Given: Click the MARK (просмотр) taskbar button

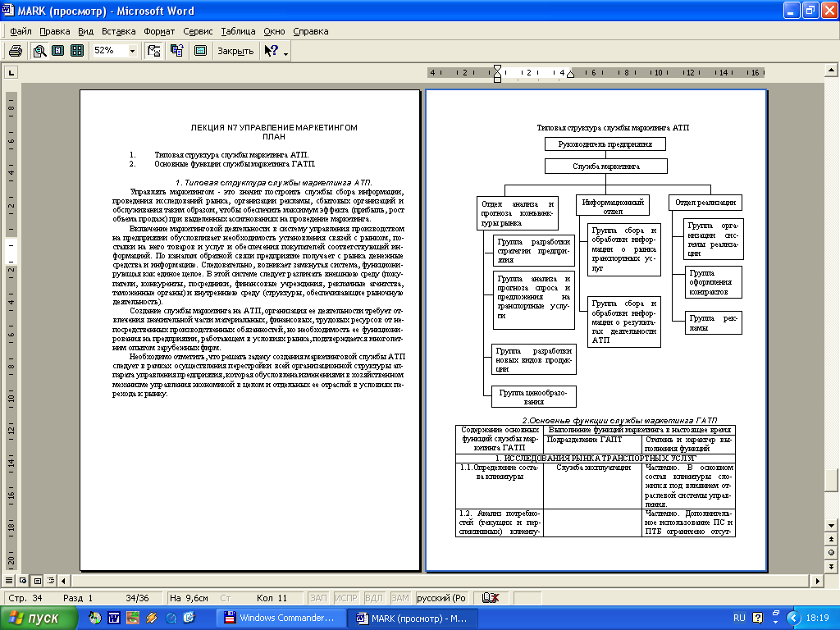Looking at the screenshot, I should tap(413, 618).
